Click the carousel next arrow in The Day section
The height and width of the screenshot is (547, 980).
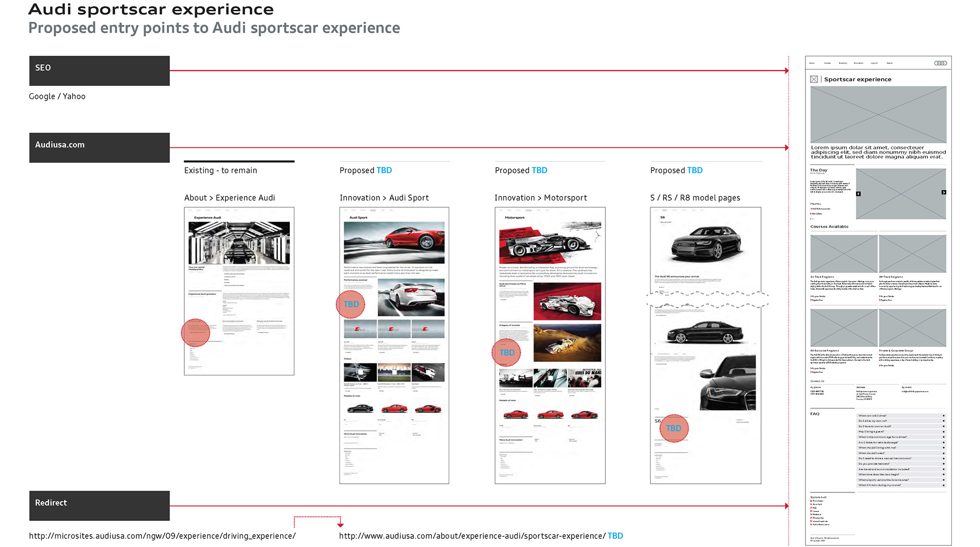944,192
